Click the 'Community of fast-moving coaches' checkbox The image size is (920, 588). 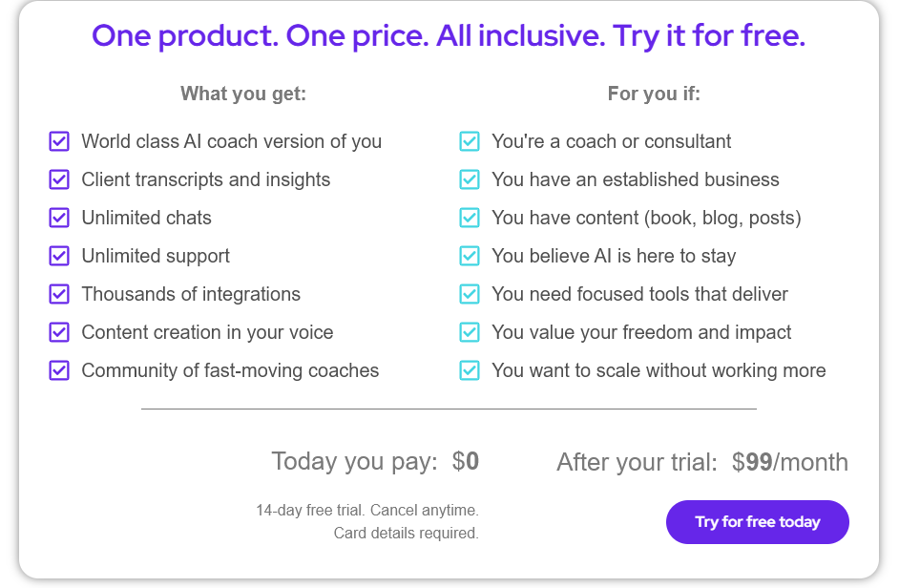pos(59,370)
